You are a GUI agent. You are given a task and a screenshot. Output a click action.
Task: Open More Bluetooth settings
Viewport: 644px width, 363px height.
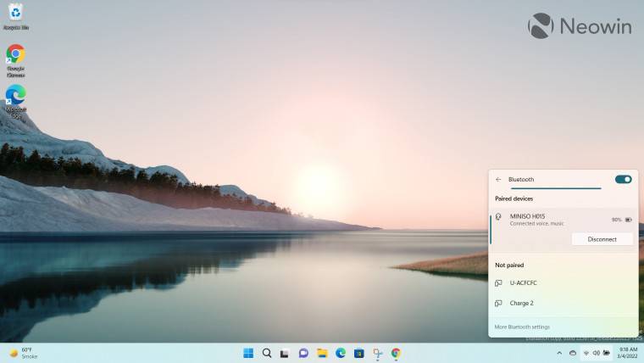coord(522,327)
